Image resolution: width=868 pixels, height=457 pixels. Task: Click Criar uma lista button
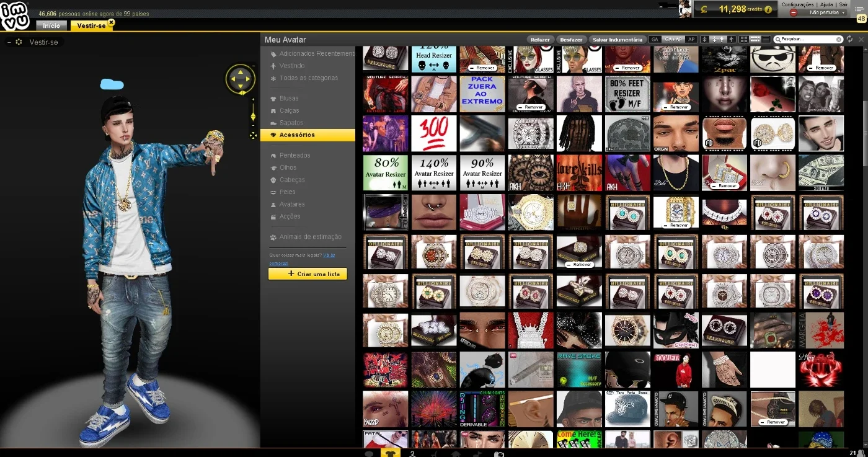click(308, 273)
